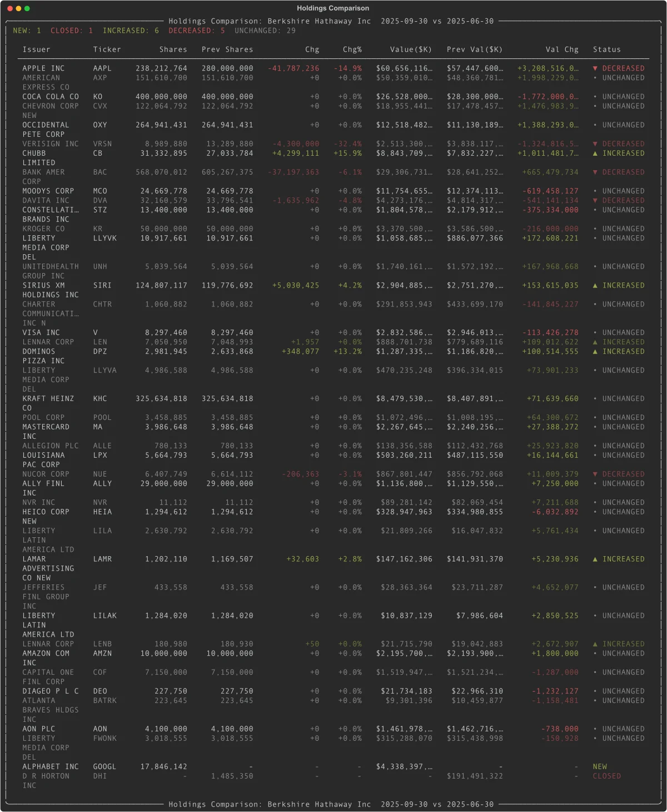This screenshot has height=812, width=667.
Task: Click the up triangle in LEN row
Action: pos(595,343)
